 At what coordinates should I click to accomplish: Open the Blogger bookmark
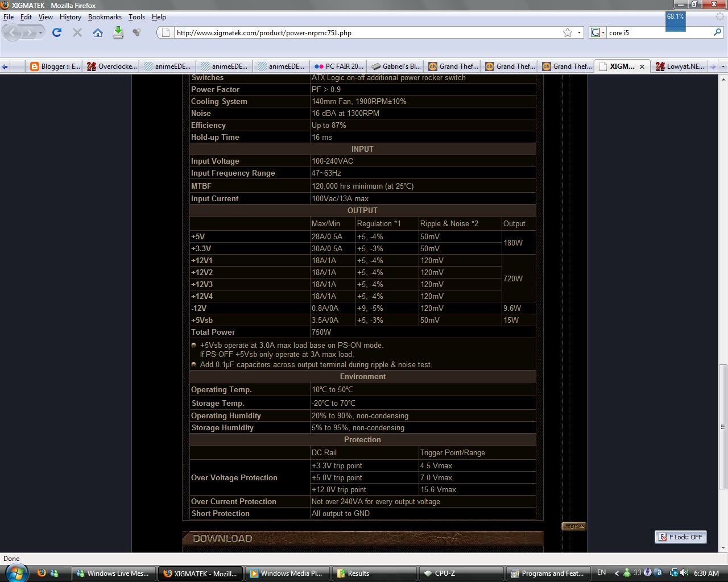(54, 66)
